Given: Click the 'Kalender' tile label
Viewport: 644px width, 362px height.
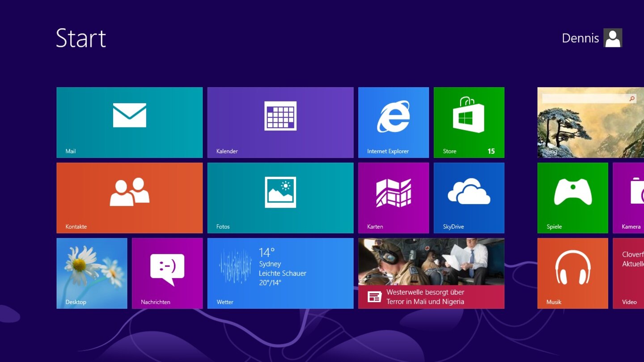Looking at the screenshot, I should (x=227, y=151).
